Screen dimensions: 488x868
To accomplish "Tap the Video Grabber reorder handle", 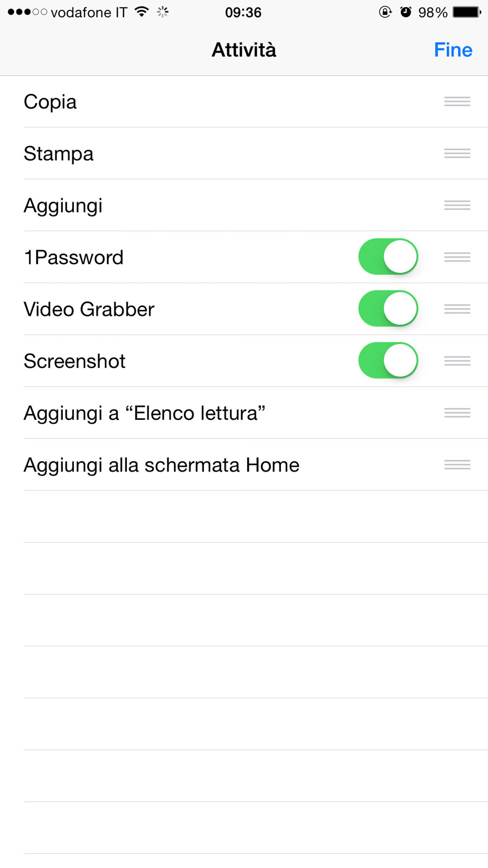I will (x=457, y=309).
